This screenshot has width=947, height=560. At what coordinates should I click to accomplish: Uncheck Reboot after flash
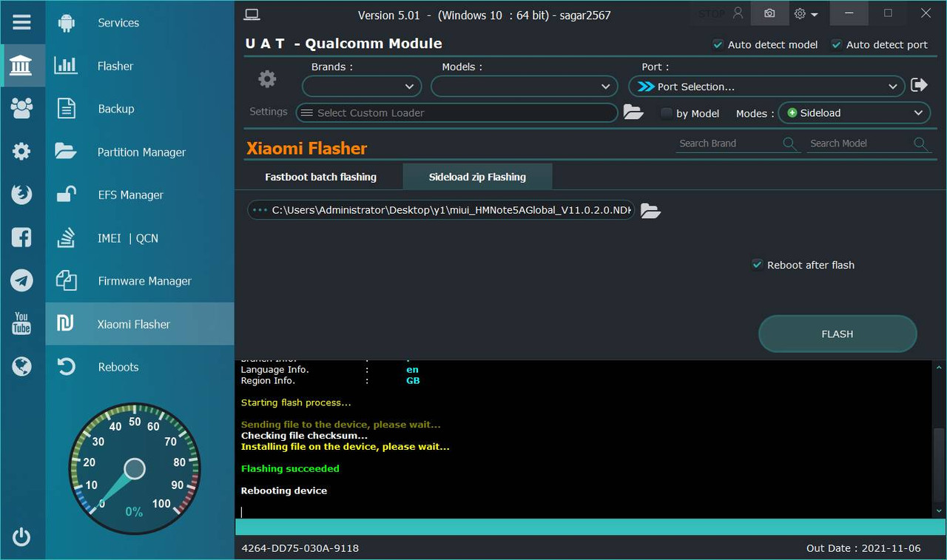point(756,264)
